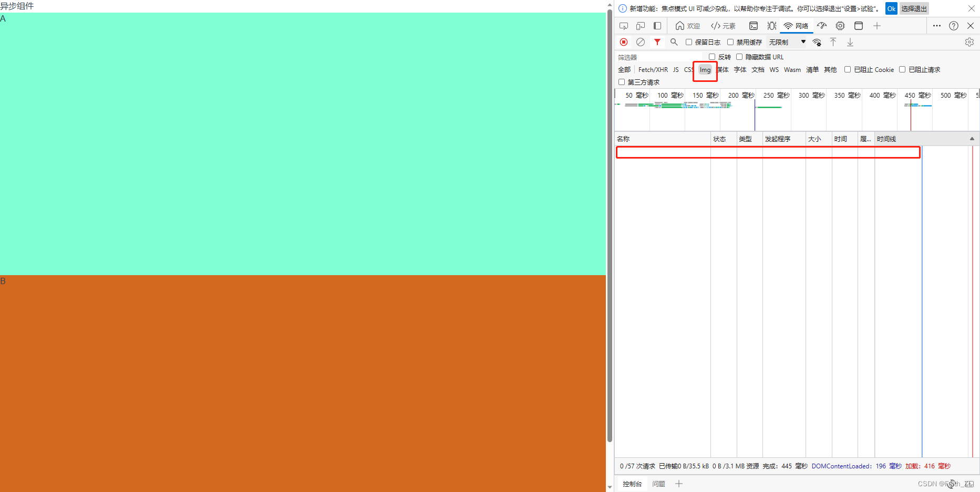Sort by the 发起程序 initiator column
980x492 pixels.
[x=784, y=139]
